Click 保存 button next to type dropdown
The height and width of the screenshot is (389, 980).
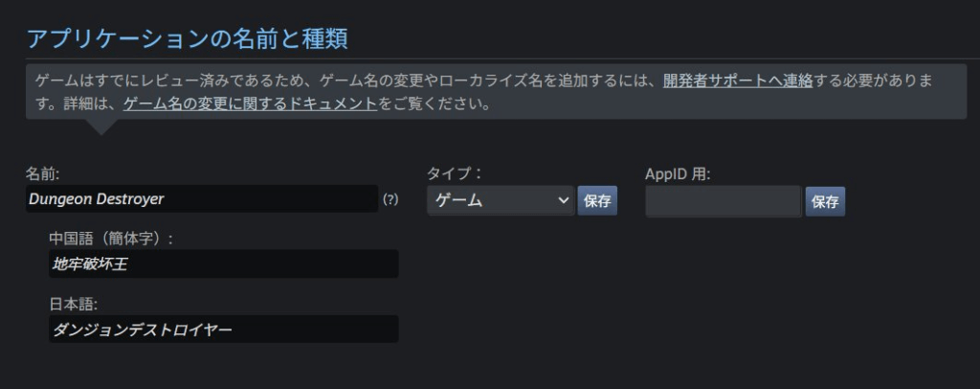pos(597,201)
